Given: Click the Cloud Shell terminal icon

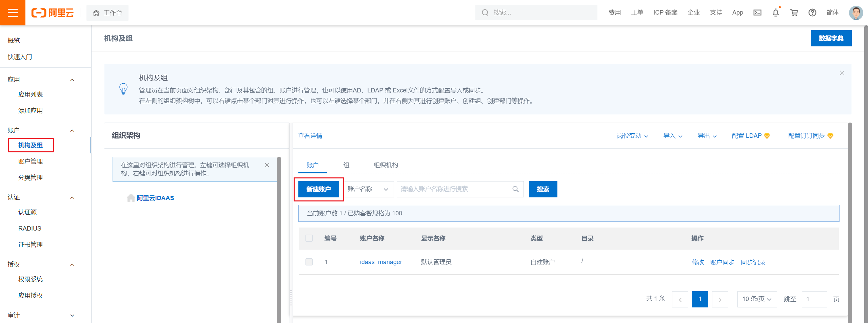Looking at the screenshot, I should [757, 13].
